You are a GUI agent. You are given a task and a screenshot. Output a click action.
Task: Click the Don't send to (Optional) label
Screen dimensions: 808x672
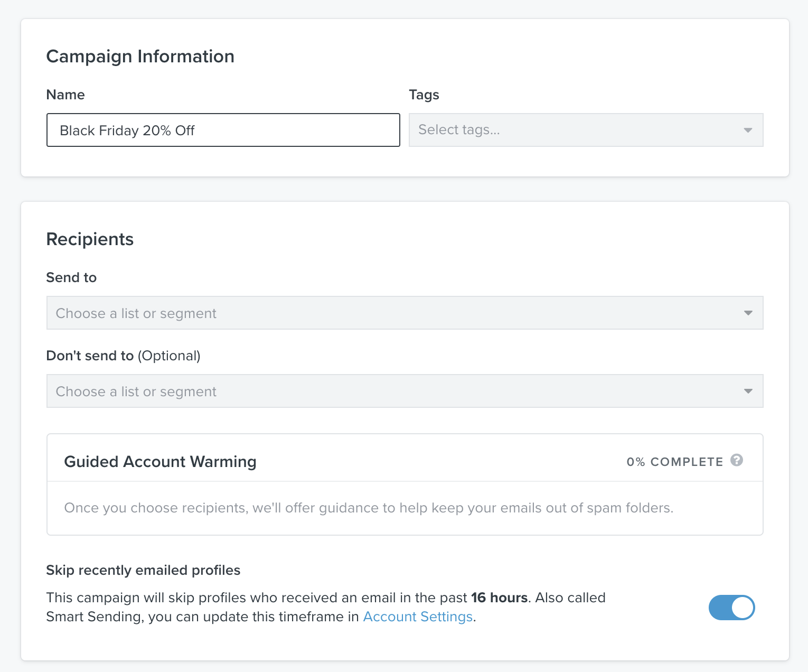coord(123,356)
